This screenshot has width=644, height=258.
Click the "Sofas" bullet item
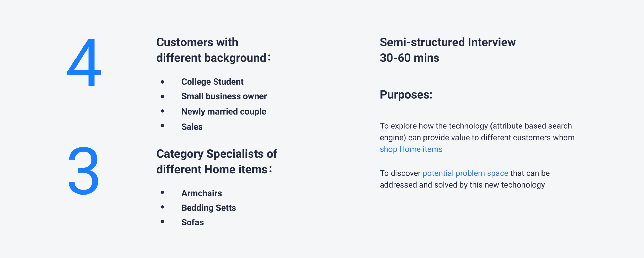(x=192, y=222)
